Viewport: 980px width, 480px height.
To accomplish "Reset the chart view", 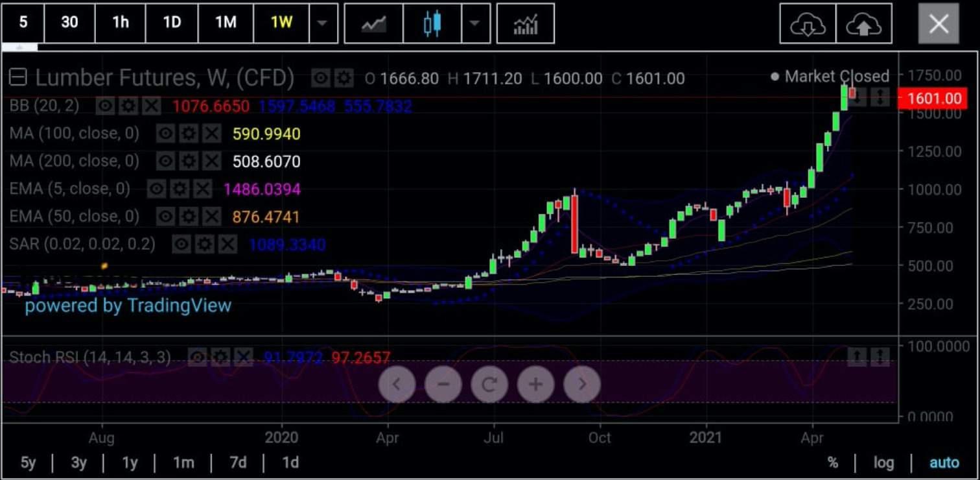I will point(489,384).
